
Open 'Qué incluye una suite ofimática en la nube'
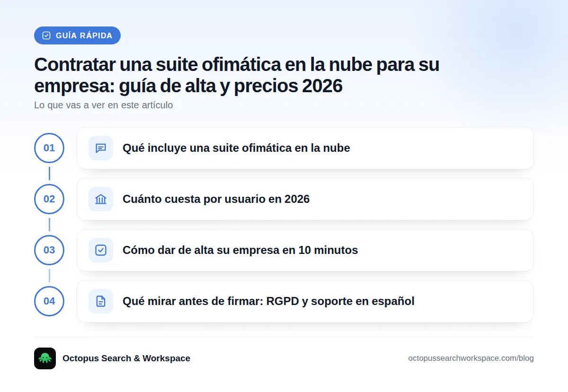pos(305,148)
